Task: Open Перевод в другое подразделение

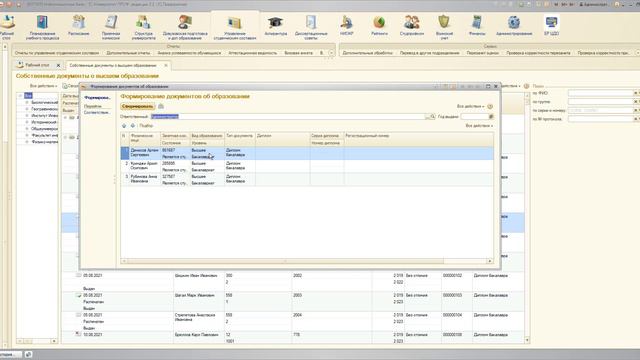Action: click(x=429, y=53)
